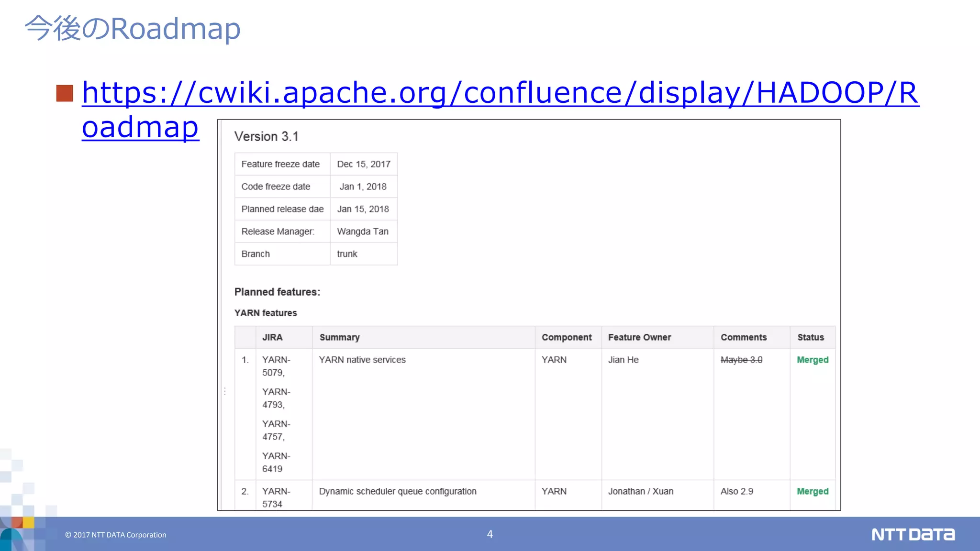The width and height of the screenshot is (980, 551).
Task: Click the Status column header
Action: point(810,337)
